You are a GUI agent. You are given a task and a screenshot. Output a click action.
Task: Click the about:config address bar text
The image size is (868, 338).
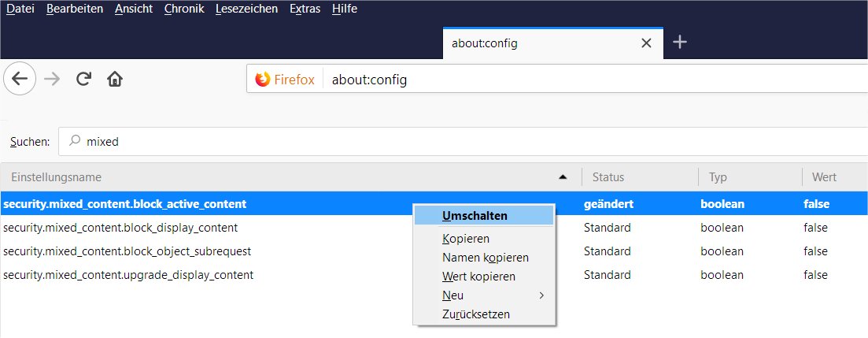369,80
